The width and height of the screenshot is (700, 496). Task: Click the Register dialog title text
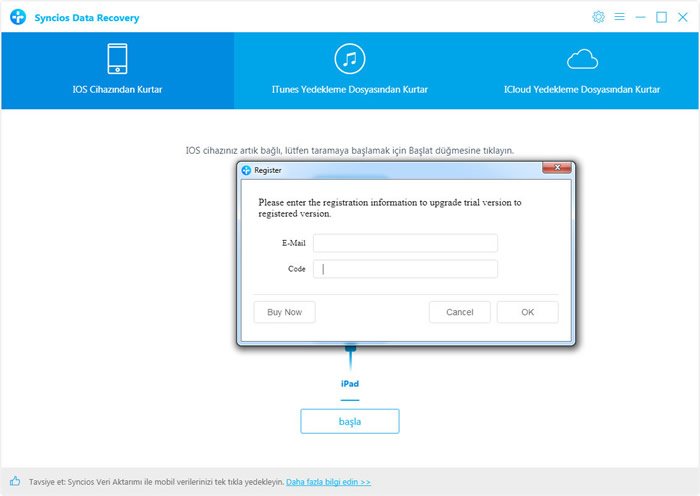pos(267,170)
